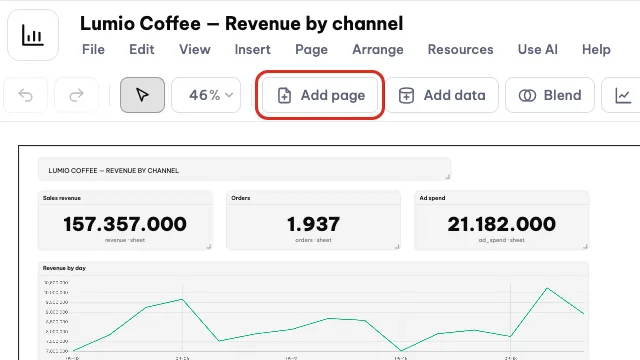Open the Help menu
Image resolution: width=640 pixels, height=360 pixels.
click(596, 49)
